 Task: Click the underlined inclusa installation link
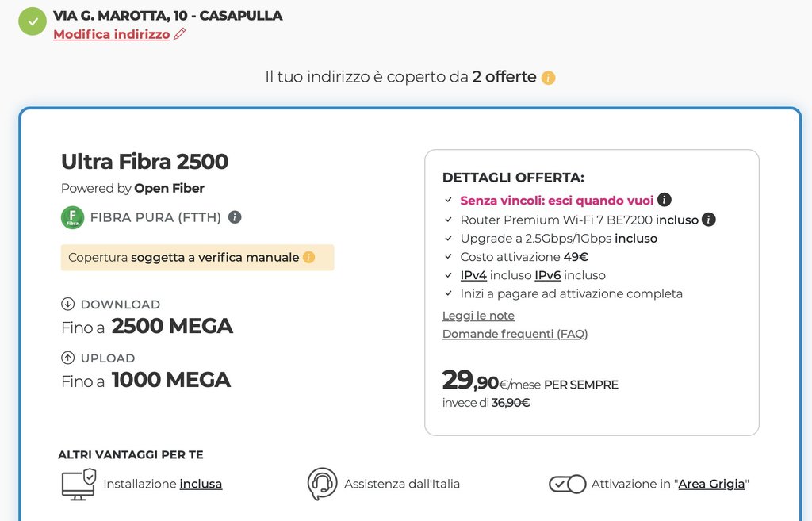(201, 484)
